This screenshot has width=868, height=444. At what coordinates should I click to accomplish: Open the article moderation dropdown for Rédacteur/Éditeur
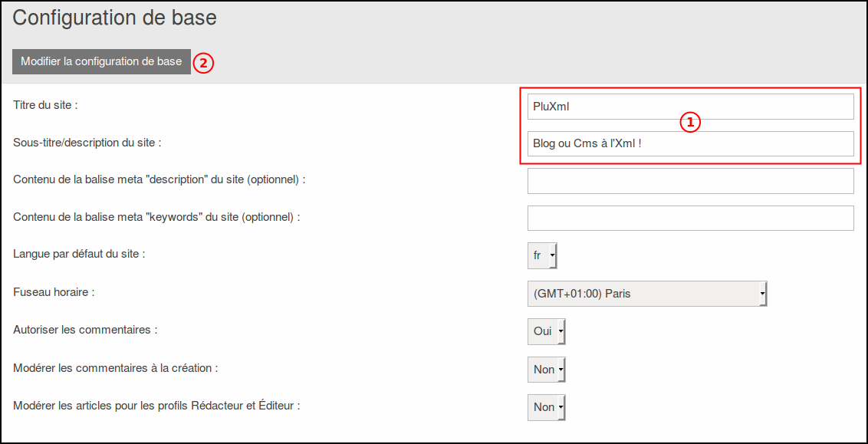click(547, 407)
